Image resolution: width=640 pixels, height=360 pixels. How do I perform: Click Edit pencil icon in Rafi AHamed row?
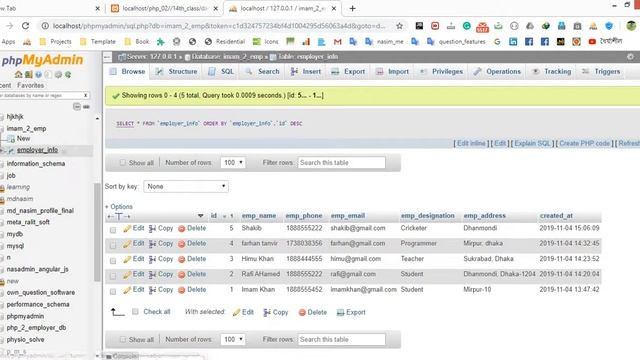tap(127, 275)
